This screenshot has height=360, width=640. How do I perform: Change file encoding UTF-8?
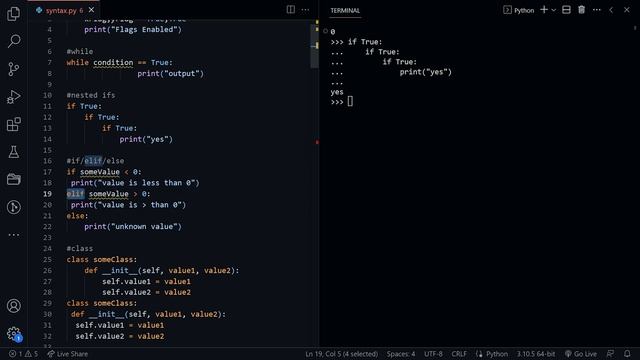coord(433,354)
